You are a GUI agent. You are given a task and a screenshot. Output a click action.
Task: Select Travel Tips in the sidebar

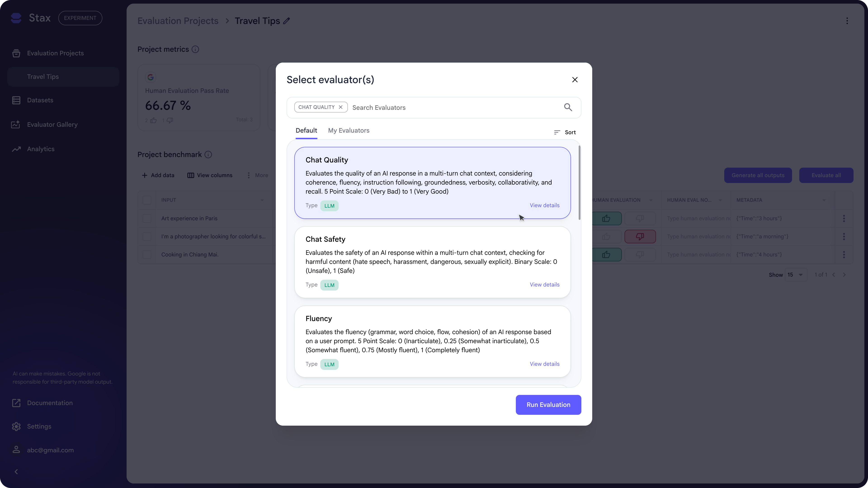pos(63,77)
